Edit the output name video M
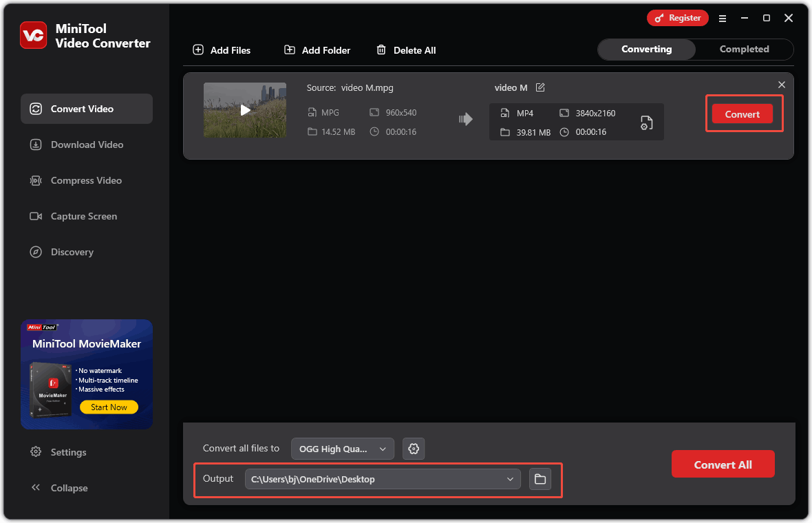 540,87
